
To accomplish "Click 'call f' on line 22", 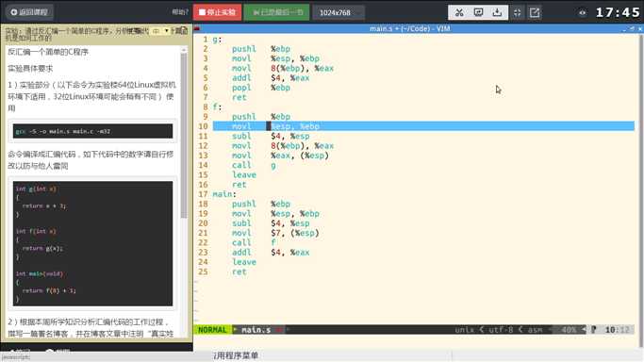I will point(254,242).
